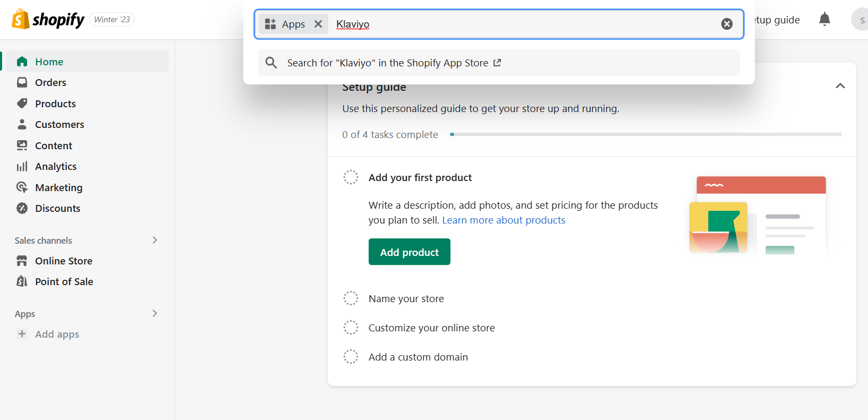The height and width of the screenshot is (420, 868).
Task: Click the setup tasks progress bar
Action: (645, 134)
